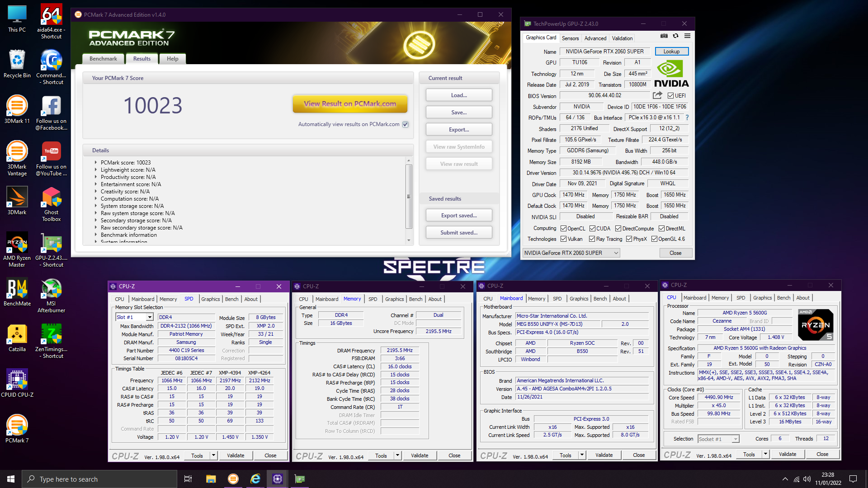The width and height of the screenshot is (868, 488).
Task: Open the This PC desktop icon
Action: tap(17, 19)
